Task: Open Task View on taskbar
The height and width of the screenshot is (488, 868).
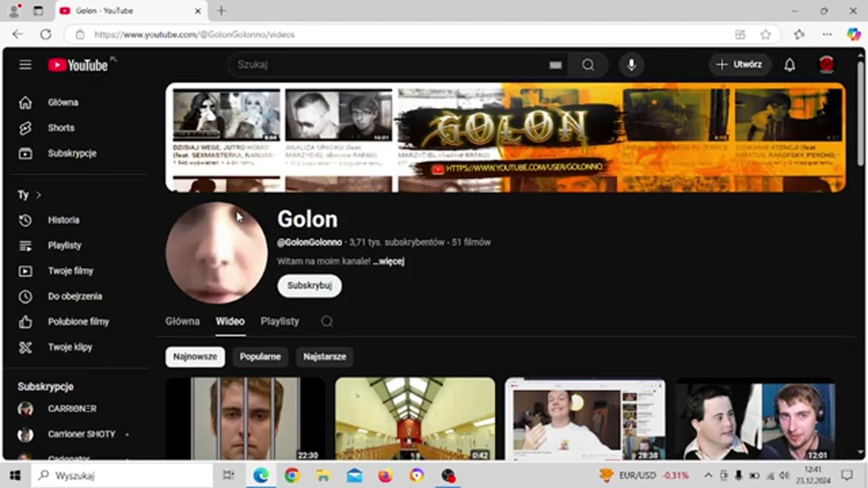Action: pos(229,475)
